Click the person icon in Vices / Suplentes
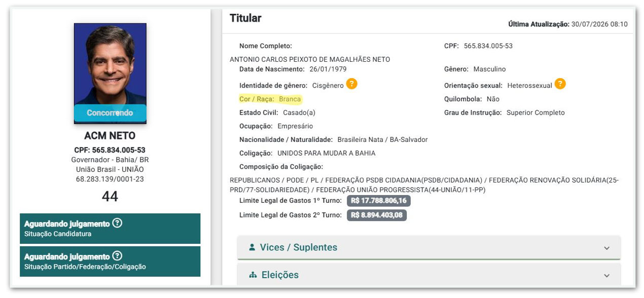Screen dimensions: 644x298 pyautogui.click(x=252, y=247)
